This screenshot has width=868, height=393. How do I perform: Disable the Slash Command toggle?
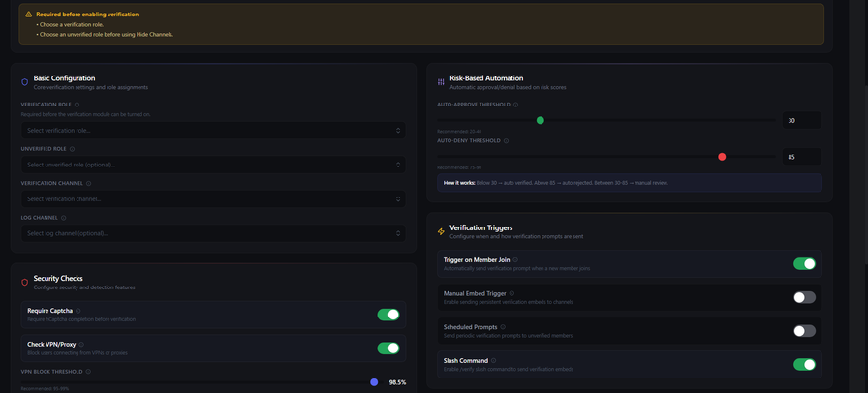pyautogui.click(x=804, y=365)
